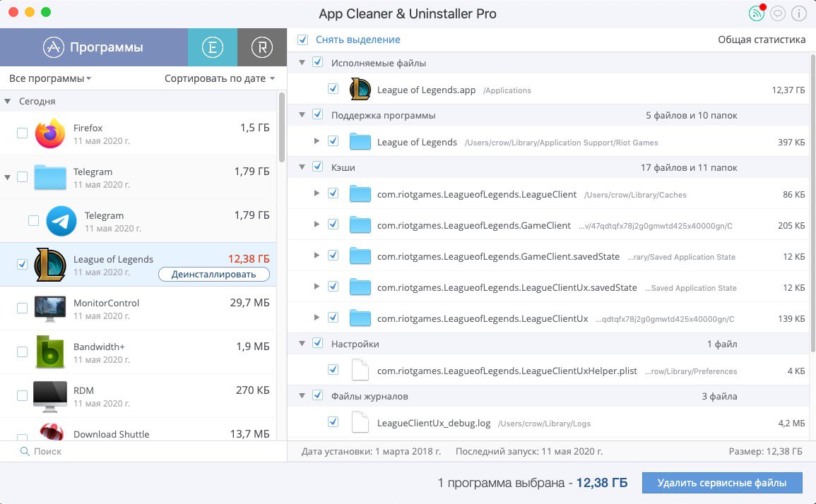Click the Telegram folder icon
This screenshot has width=816, height=504.
coord(50,177)
